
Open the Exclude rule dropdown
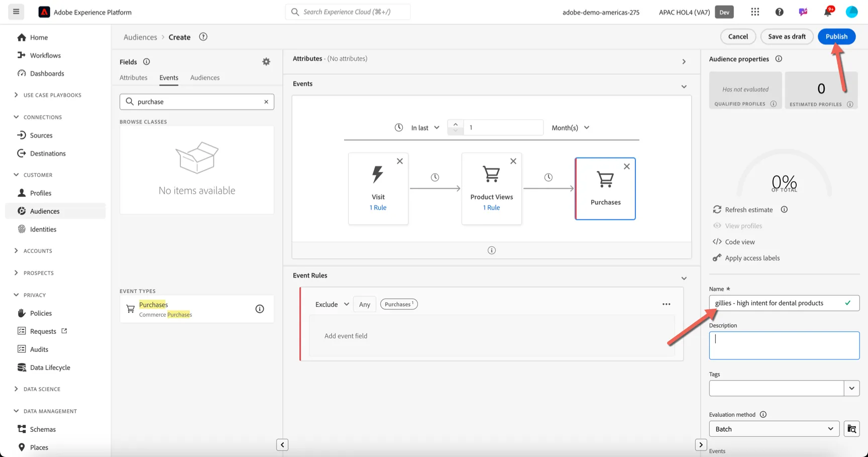332,304
